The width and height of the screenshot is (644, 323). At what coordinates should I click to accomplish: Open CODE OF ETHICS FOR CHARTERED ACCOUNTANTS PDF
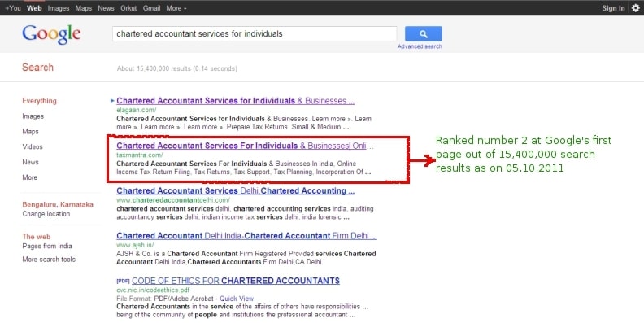tap(236, 281)
